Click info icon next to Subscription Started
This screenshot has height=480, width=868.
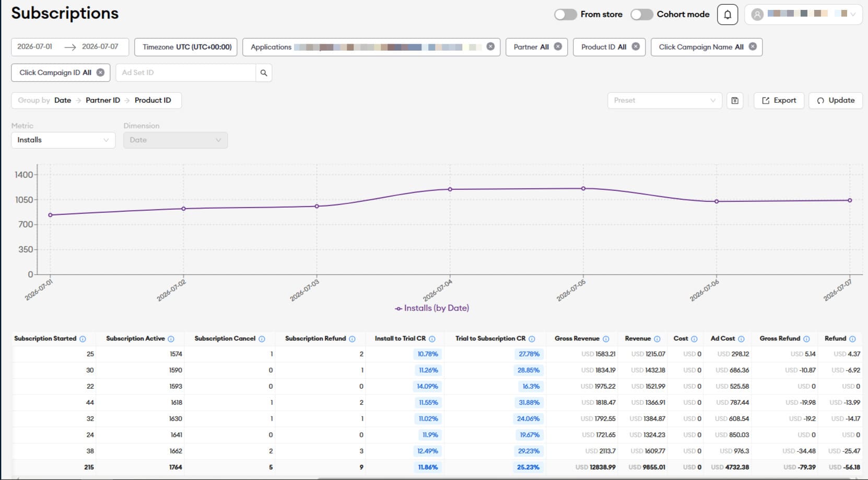(x=83, y=339)
